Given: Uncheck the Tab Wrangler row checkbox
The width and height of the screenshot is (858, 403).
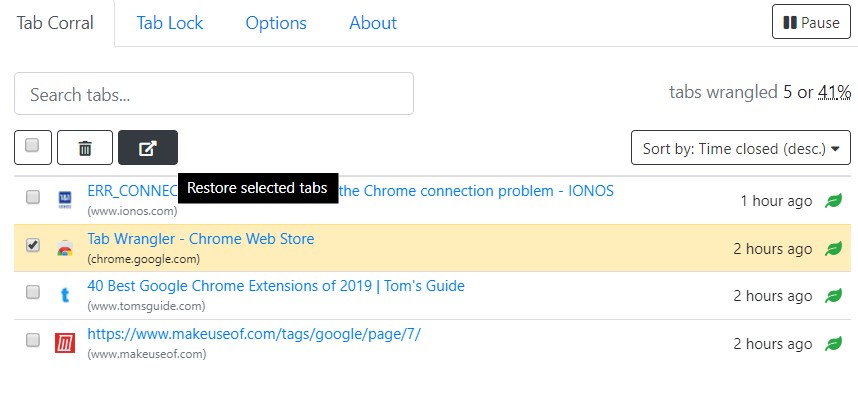Looking at the screenshot, I should [x=33, y=244].
